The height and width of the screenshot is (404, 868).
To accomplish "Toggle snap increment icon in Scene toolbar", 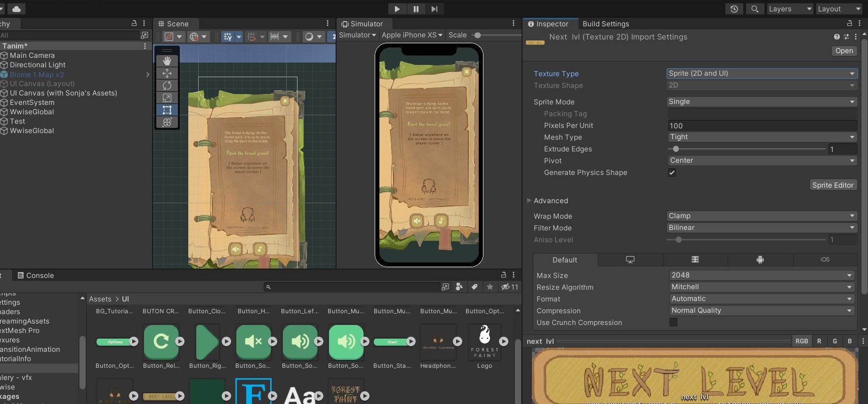I will coord(251,36).
